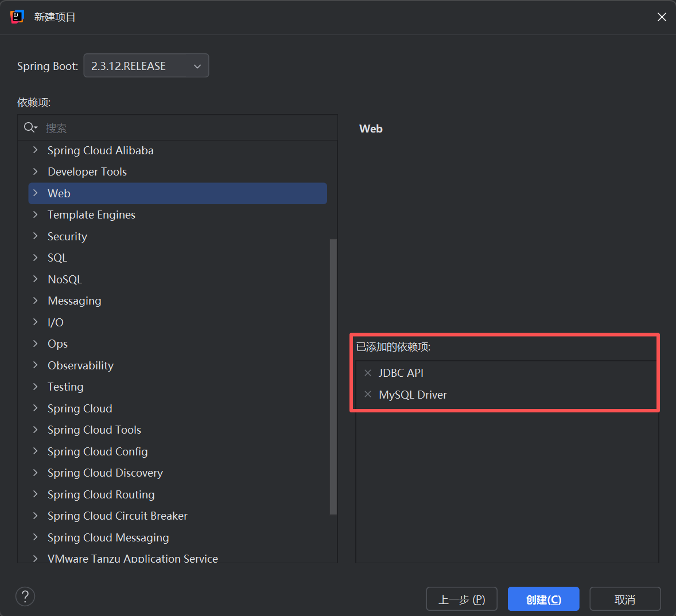Expand the Observability category

point(36,365)
